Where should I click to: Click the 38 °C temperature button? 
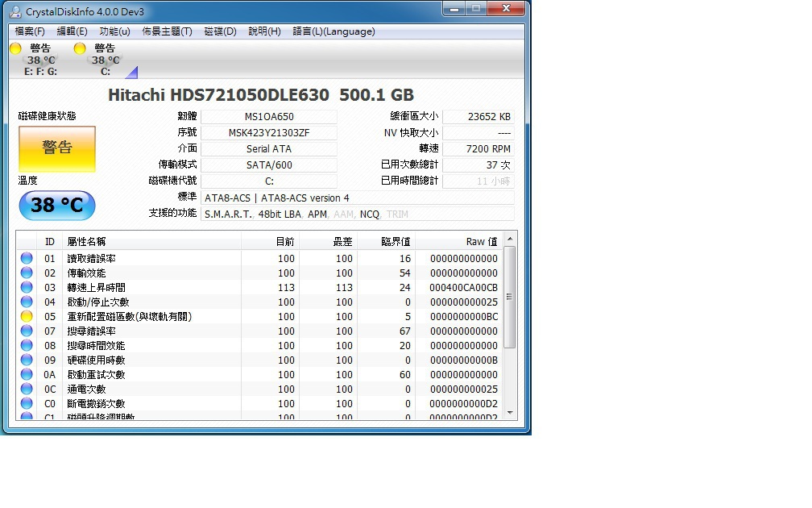57,206
